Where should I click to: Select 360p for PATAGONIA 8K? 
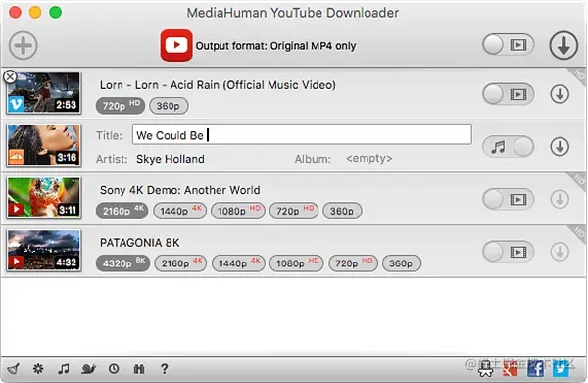401,263
